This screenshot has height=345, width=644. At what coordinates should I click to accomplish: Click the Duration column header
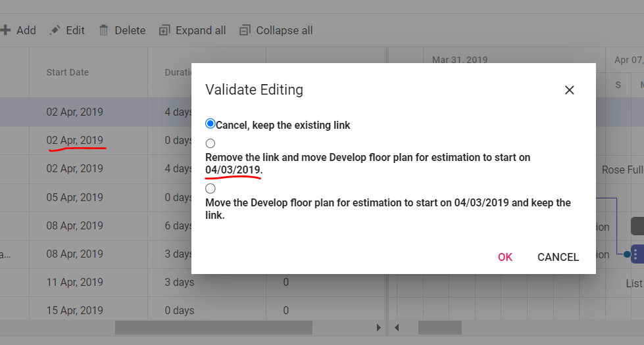tap(178, 72)
